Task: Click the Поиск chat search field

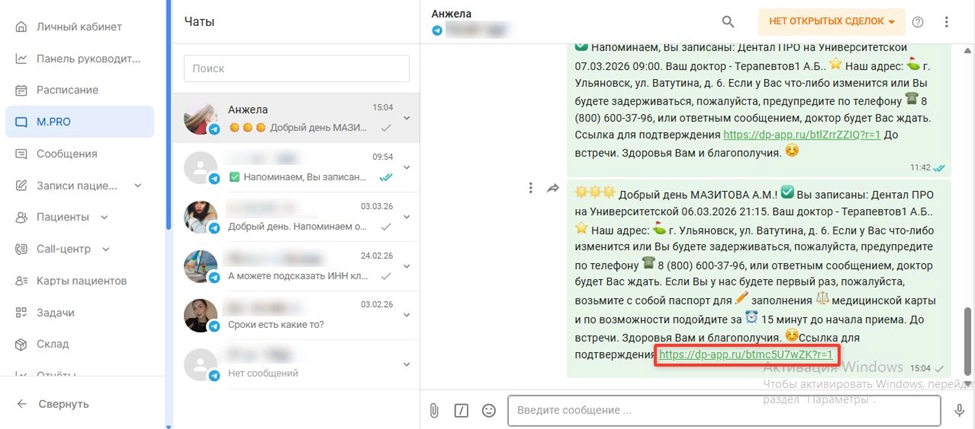Action: (297, 68)
